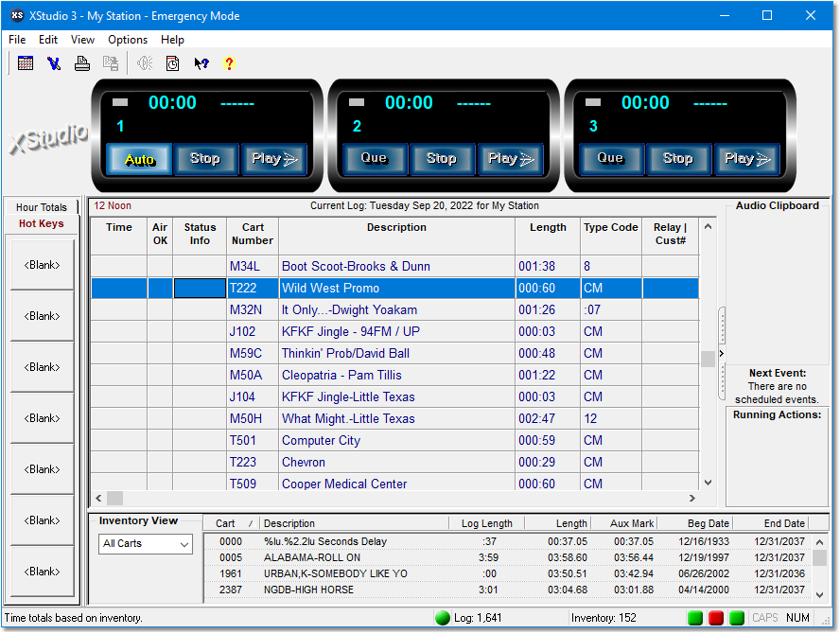The image size is (840, 634).
Task: Stop playback on deck 2
Action: coord(442,159)
